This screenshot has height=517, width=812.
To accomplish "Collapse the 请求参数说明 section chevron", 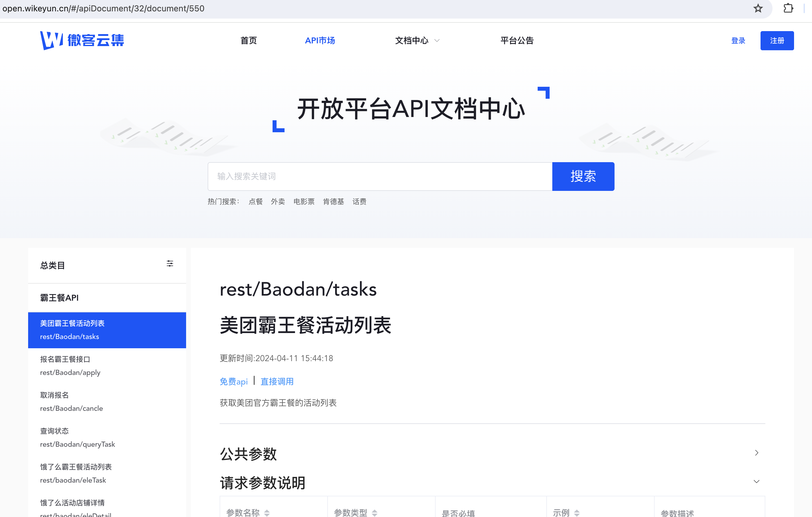I will 756,481.
